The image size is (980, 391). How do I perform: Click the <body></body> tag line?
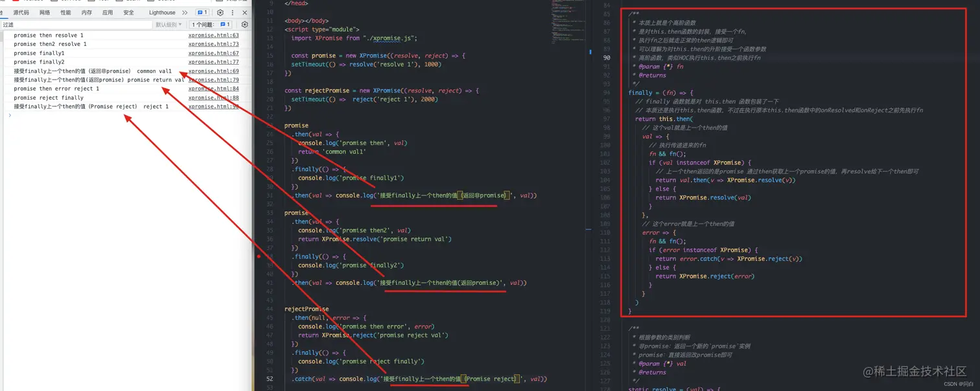click(x=307, y=21)
